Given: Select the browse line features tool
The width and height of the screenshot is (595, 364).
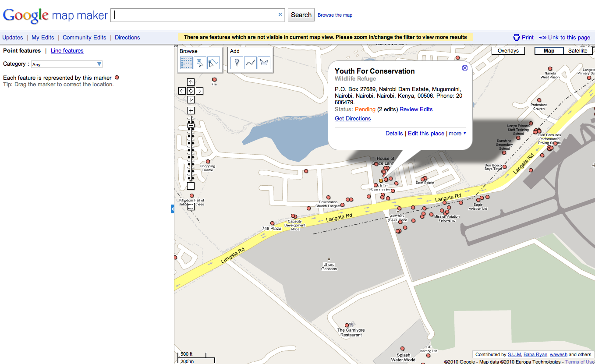Looking at the screenshot, I should coord(213,63).
